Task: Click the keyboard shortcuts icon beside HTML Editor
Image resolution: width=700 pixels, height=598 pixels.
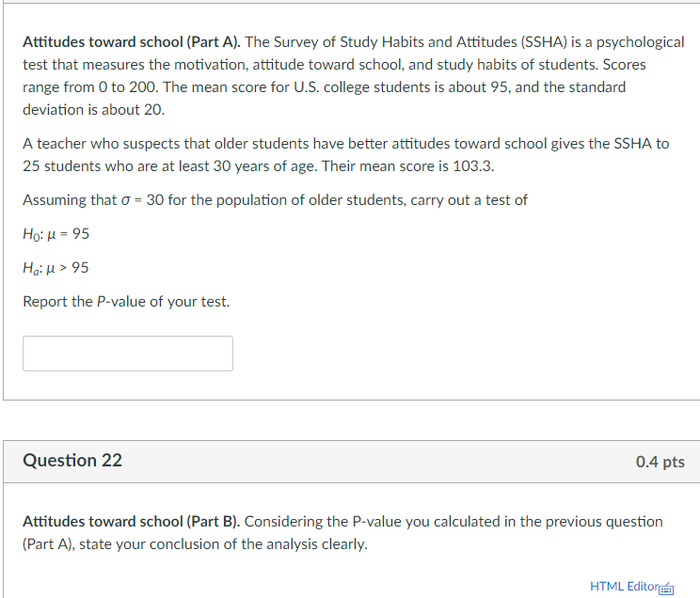Action: click(x=666, y=589)
